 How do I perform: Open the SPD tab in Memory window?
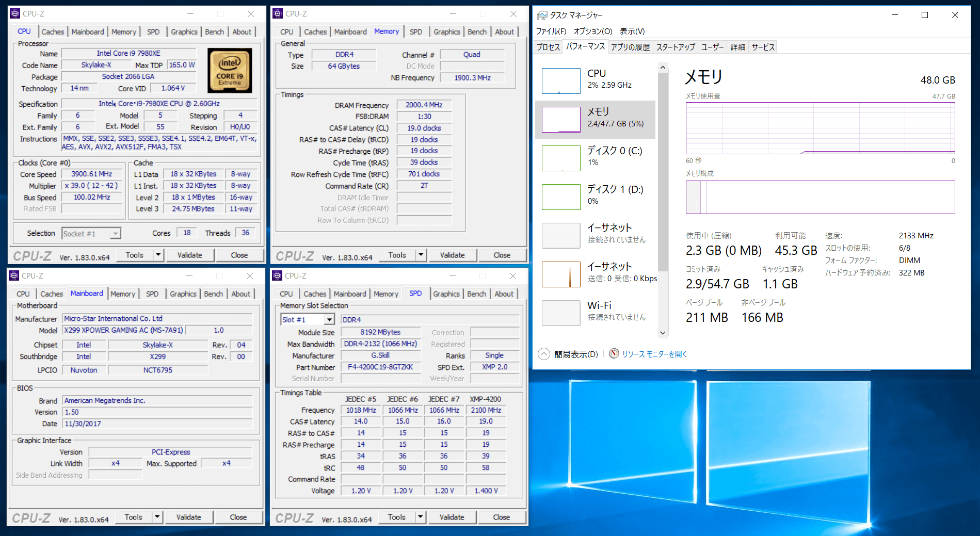point(416,32)
